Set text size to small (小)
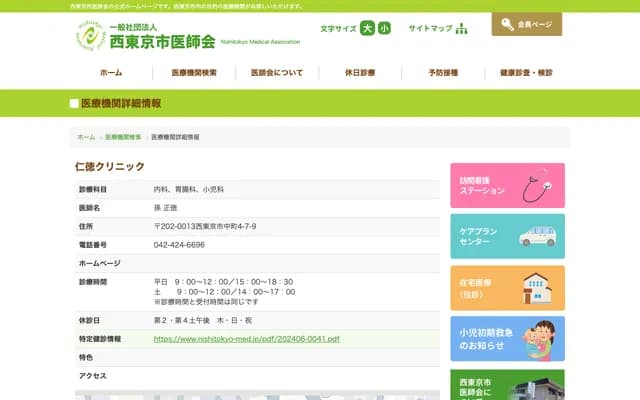The height and width of the screenshot is (400, 640). (385, 28)
